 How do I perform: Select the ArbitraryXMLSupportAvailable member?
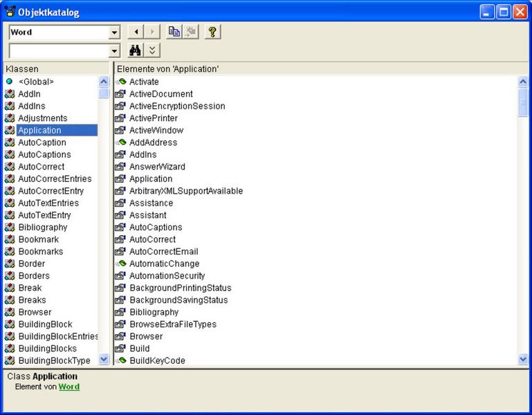(186, 191)
